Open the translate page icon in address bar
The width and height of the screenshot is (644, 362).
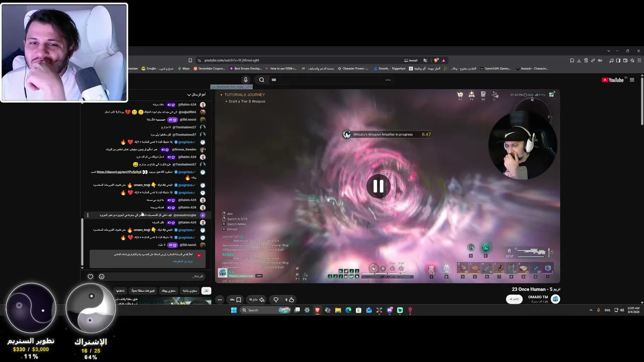click(426, 60)
